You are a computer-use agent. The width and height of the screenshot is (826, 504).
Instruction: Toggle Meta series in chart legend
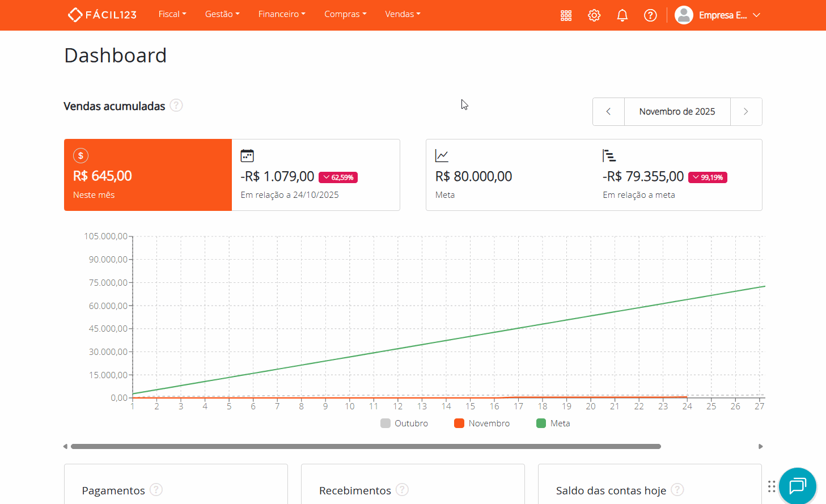pyautogui.click(x=553, y=423)
